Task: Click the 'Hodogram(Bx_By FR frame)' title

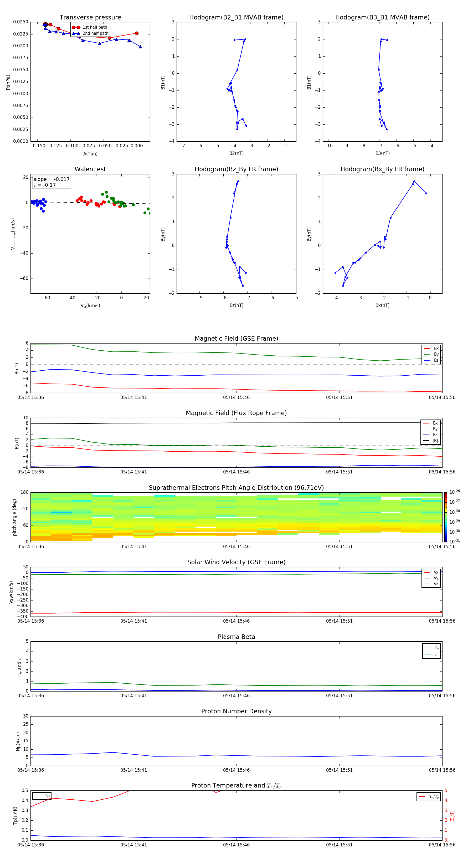Action: coord(382,169)
